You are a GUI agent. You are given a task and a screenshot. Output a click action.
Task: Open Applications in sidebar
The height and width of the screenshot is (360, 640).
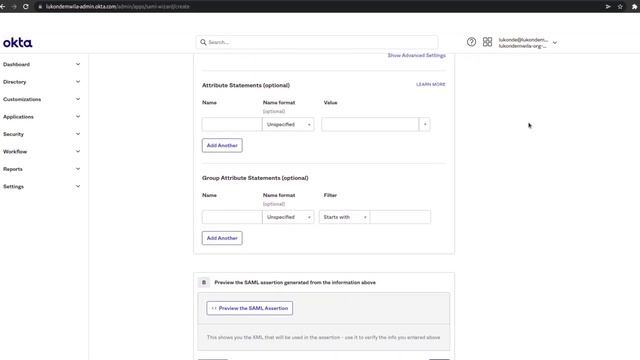pos(18,117)
